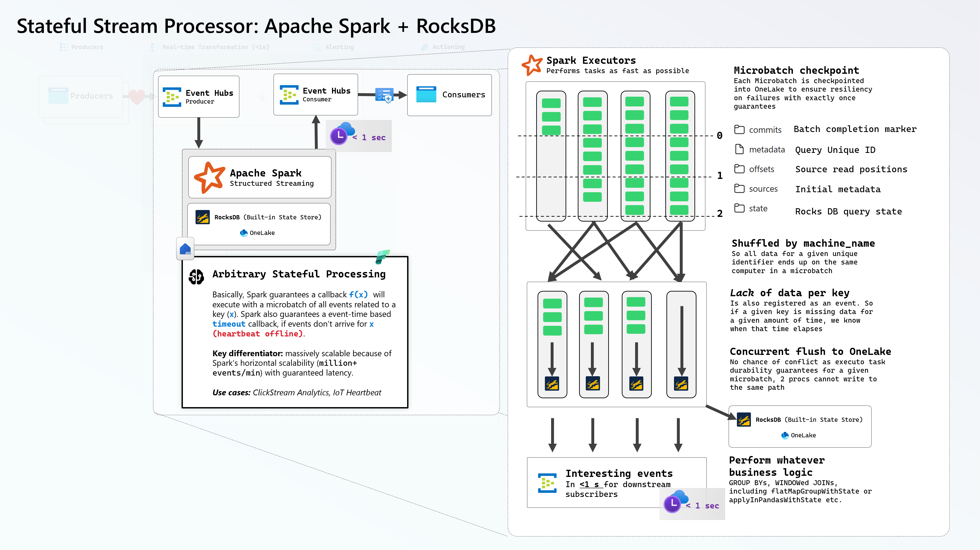980x550 pixels.
Task: Click the microbatch marker number 1
Action: 719,176
